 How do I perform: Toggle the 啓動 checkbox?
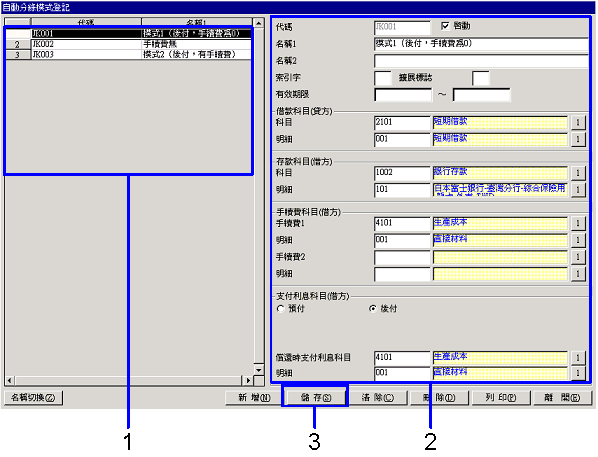pos(445,26)
